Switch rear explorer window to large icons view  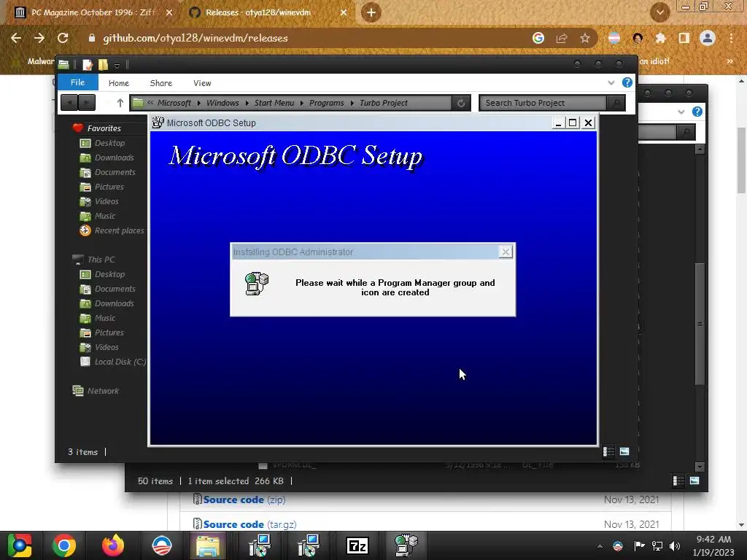pos(694,481)
